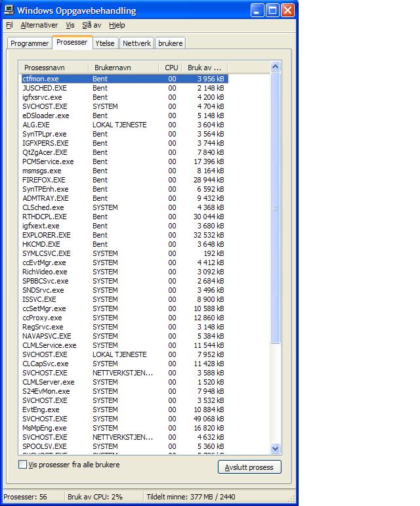Open the Fil menu

pyautogui.click(x=9, y=25)
